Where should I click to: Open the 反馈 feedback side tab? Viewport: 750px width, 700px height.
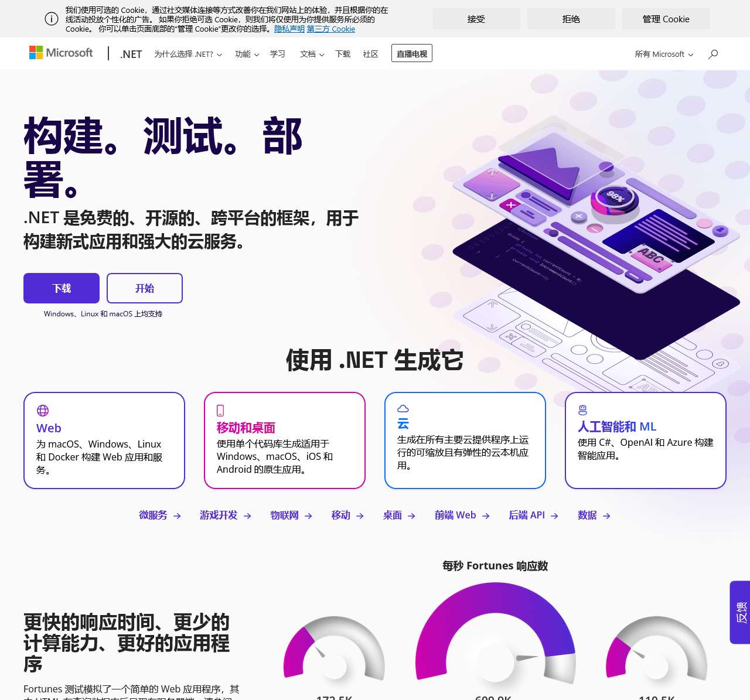coord(740,612)
